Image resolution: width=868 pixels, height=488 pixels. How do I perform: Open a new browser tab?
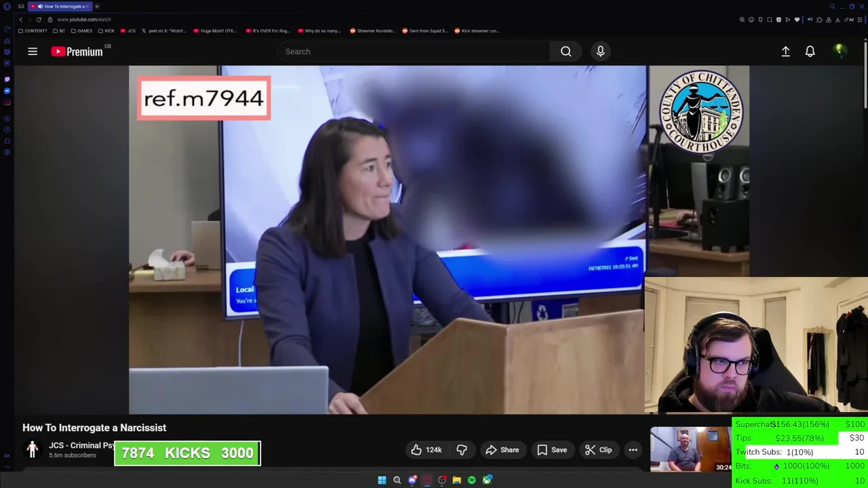[97, 6]
